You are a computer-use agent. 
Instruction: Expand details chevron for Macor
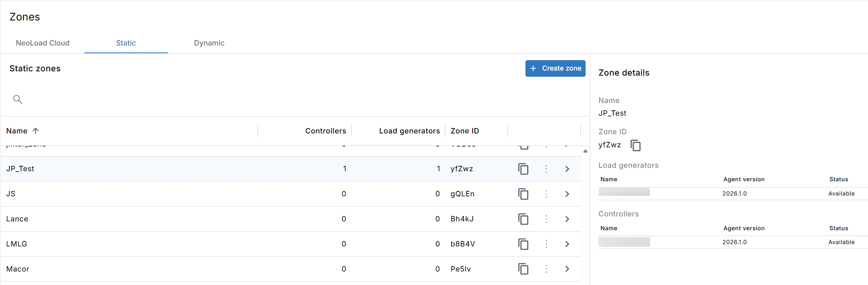click(567, 269)
